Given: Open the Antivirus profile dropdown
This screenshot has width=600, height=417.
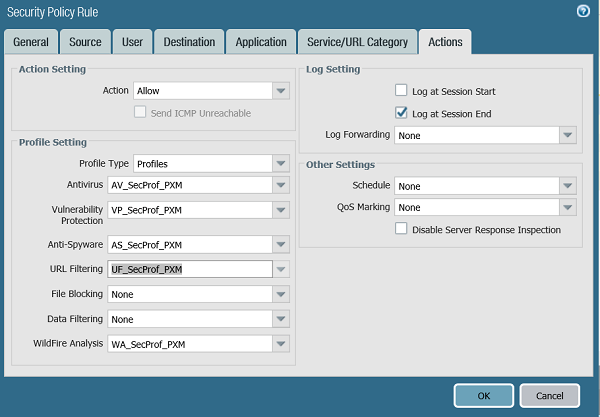Looking at the screenshot, I should coord(281,186).
